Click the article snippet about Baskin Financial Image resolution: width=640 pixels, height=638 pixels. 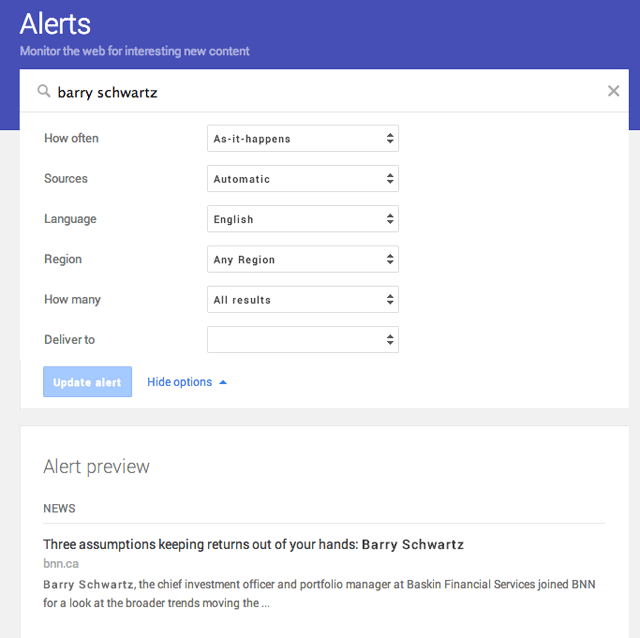pos(318,593)
